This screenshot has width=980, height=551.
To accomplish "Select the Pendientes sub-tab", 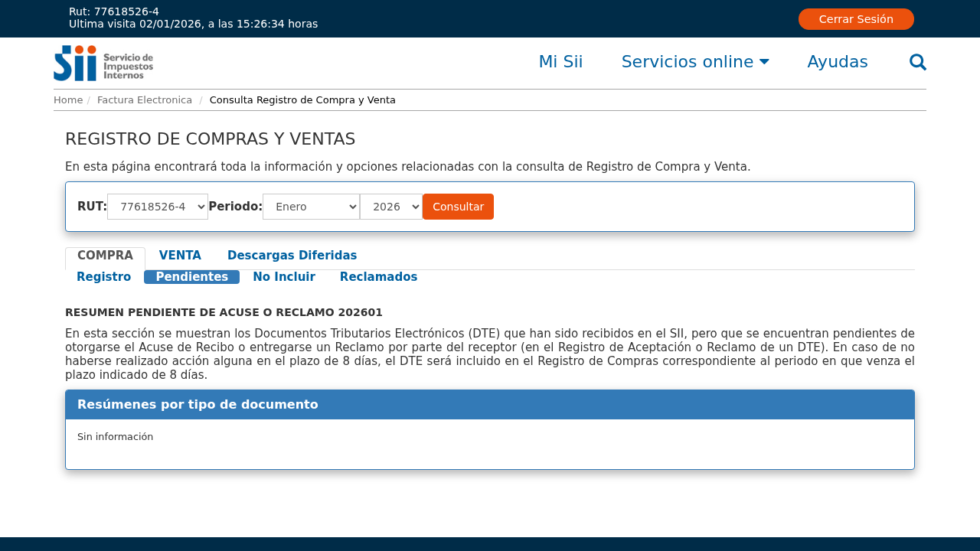I will tap(191, 277).
